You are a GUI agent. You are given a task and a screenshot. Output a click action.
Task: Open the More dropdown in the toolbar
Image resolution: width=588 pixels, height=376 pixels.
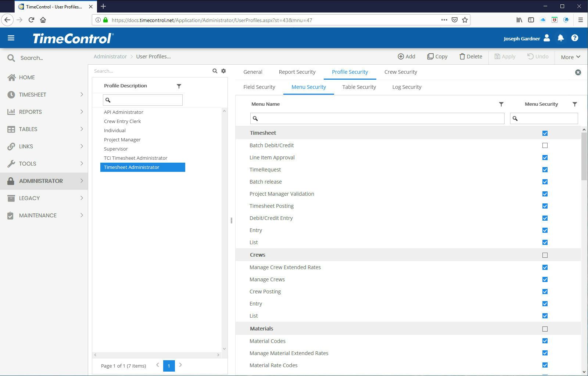point(570,57)
